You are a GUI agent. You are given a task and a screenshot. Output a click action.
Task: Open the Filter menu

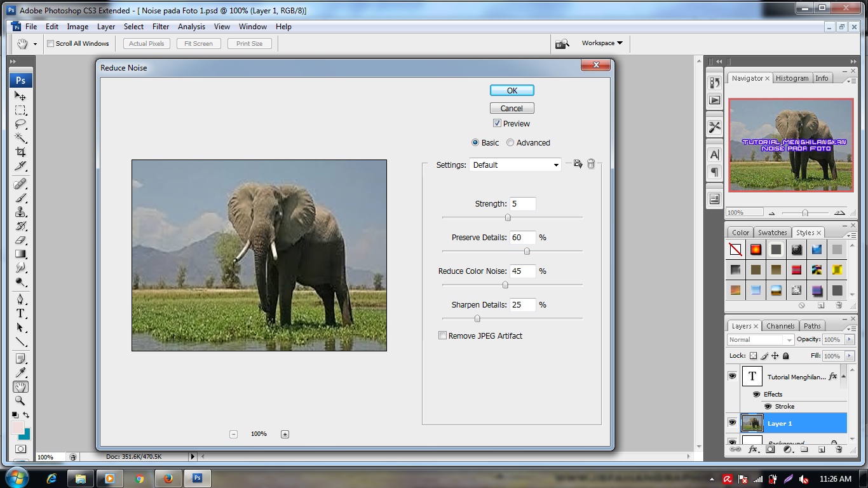[161, 27]
